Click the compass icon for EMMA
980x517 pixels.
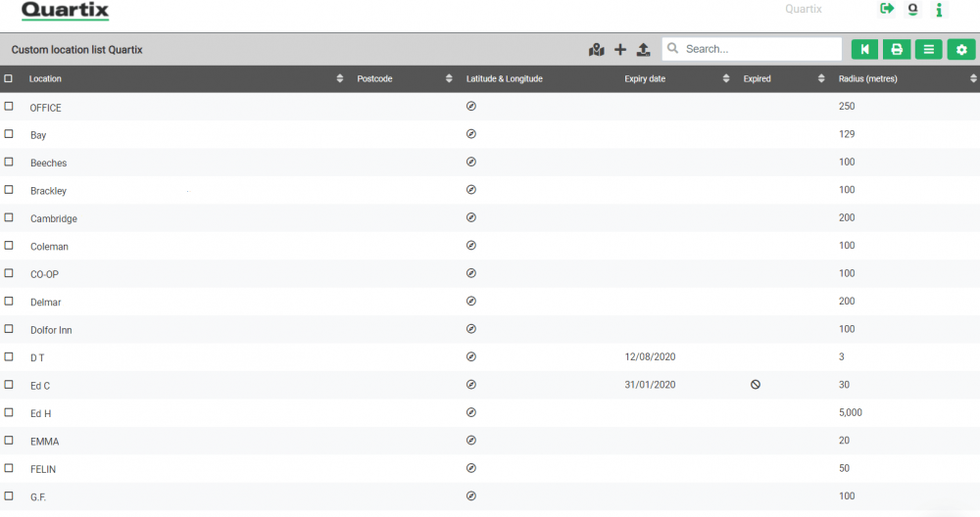point(471,441)
